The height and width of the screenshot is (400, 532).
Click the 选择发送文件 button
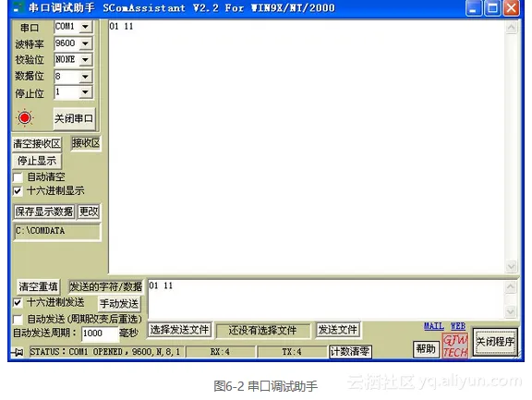179,330
